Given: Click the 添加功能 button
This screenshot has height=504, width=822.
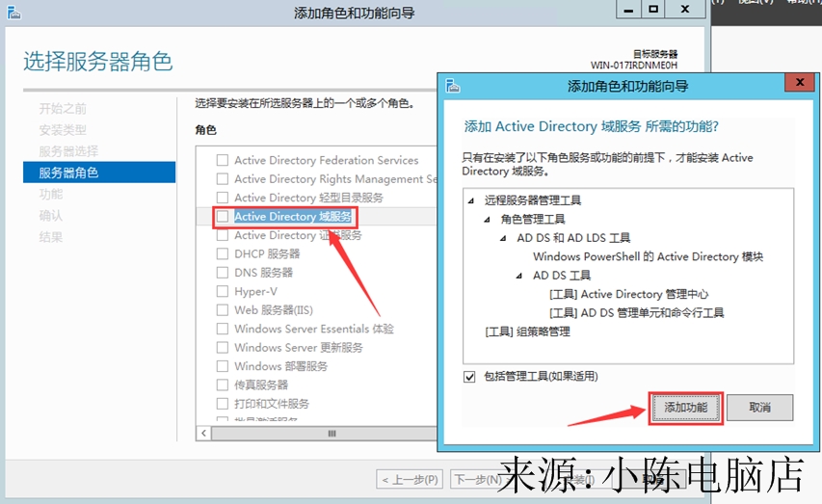Looking at the screenshot, I should (686, 408).
